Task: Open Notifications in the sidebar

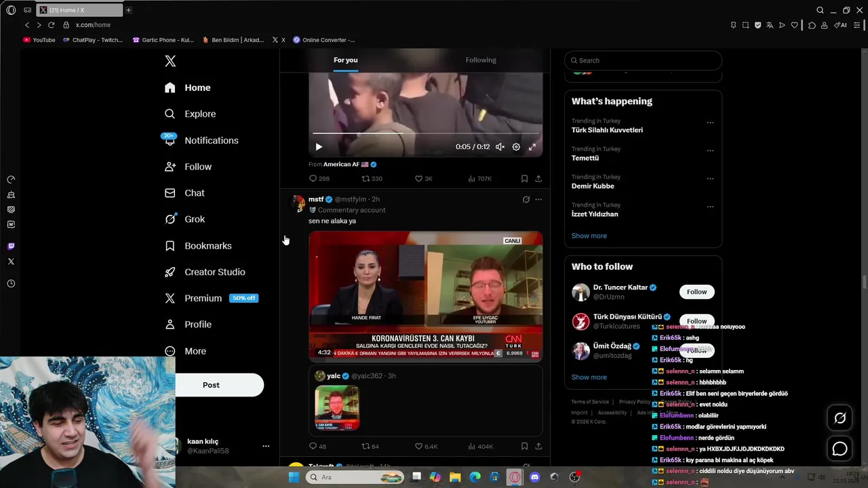Action: pyautogui.click(x=201, y=140)
